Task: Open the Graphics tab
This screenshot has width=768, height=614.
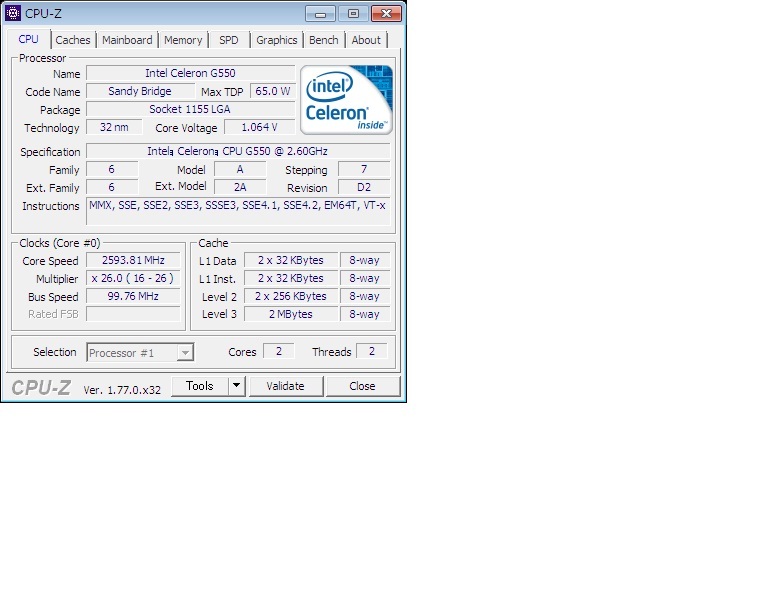Action: 277,40
